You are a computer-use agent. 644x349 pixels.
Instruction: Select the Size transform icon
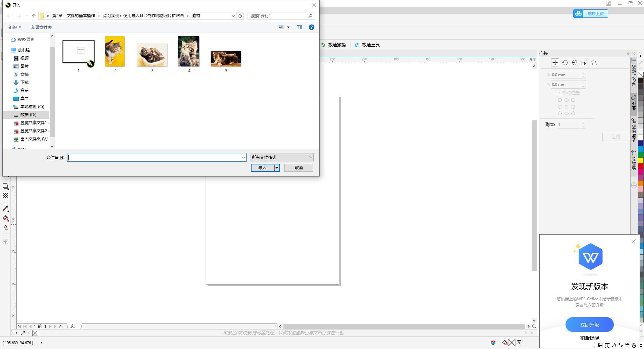584,62
